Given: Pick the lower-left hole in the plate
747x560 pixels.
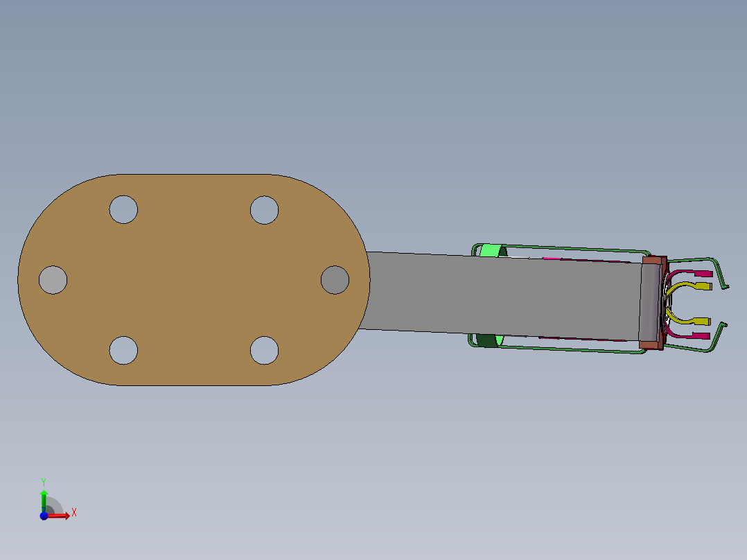Looking at the screenshot, I should [123, 350].
